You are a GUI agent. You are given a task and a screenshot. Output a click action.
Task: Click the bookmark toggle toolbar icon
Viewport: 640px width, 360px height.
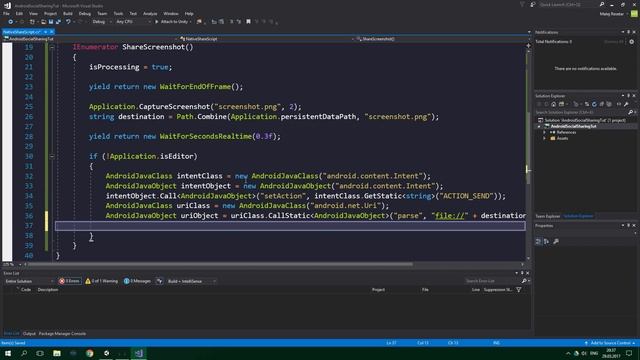248,22
